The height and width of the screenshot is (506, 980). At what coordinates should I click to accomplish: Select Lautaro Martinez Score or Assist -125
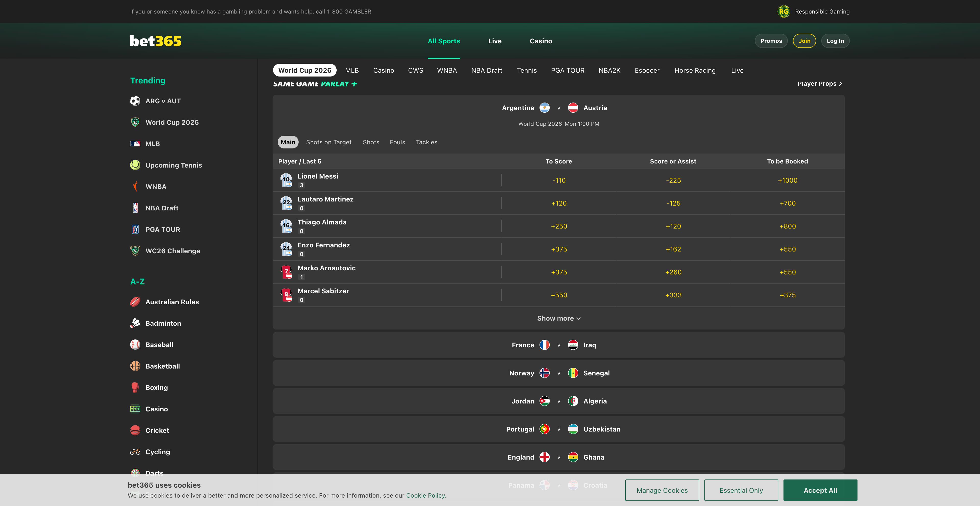tap(673, 203)
